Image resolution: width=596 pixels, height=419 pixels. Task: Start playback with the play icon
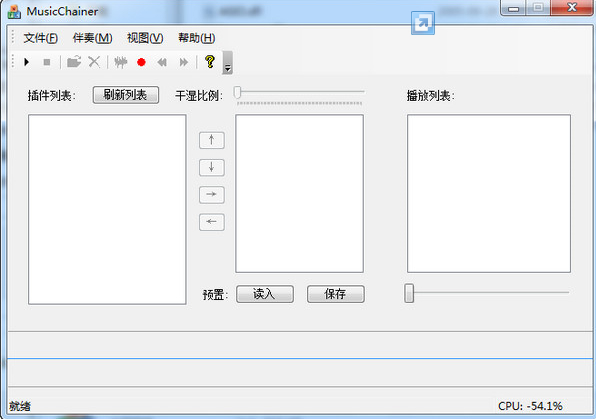pos(27,62)
